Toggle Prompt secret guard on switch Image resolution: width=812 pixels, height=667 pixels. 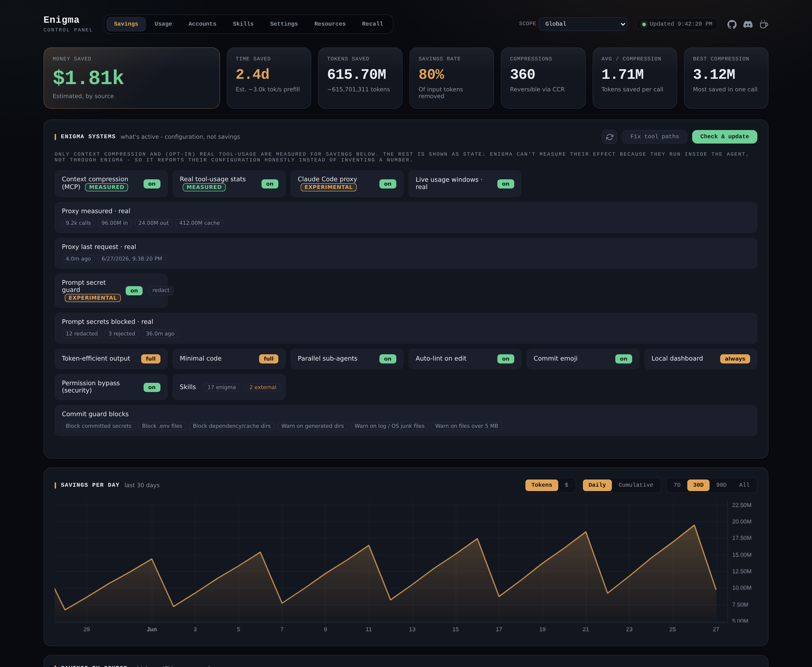pyautogui.click(x=134, y=291)
